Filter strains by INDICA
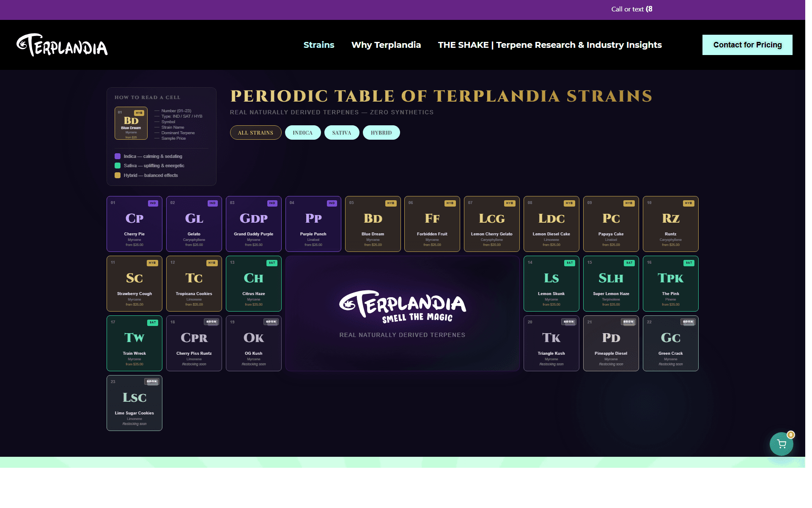 (303, 133)
